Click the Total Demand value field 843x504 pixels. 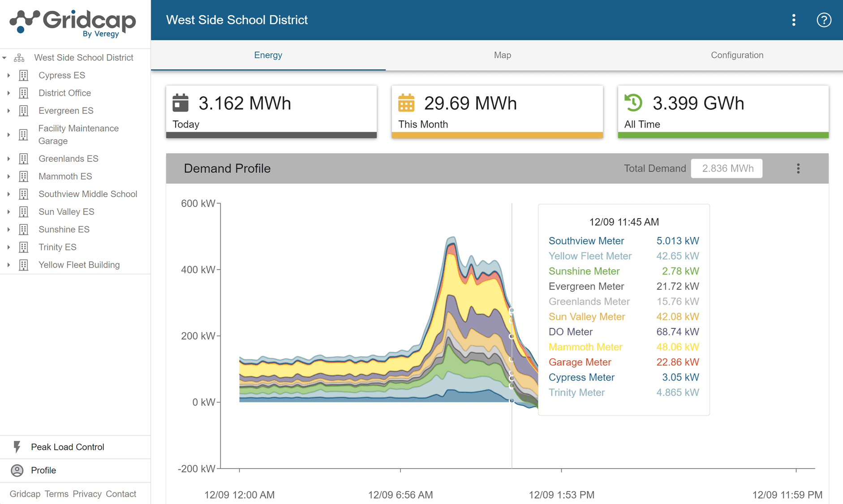[727, 168]
